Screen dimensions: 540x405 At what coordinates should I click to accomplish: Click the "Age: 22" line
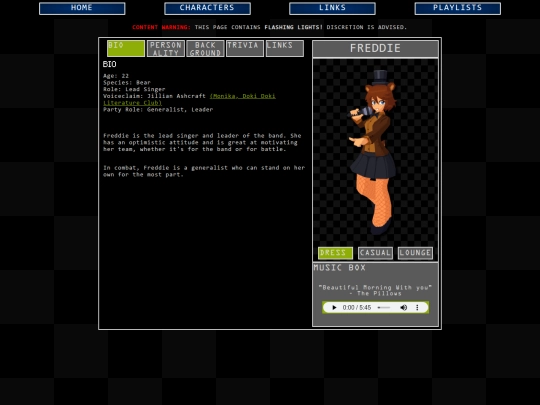pos(116,76)
